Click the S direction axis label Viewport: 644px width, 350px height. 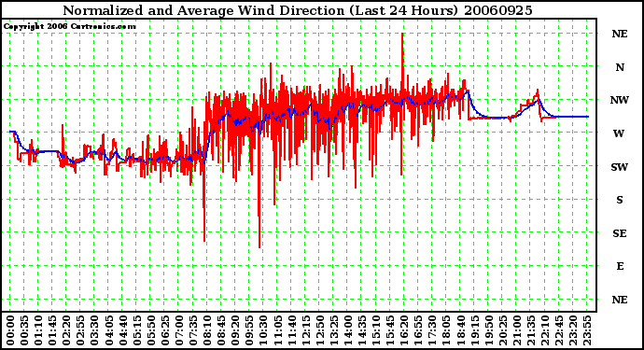[x=620, y=200]
